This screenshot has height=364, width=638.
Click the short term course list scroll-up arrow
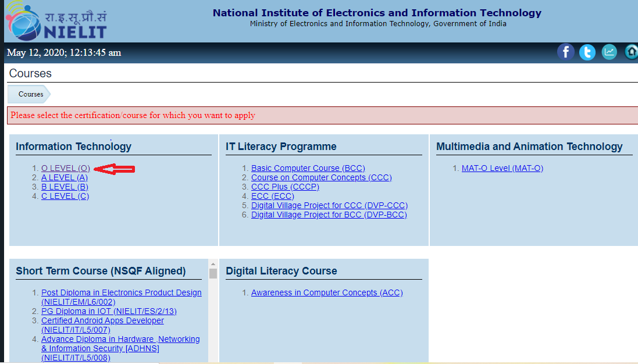coord(213,264)
